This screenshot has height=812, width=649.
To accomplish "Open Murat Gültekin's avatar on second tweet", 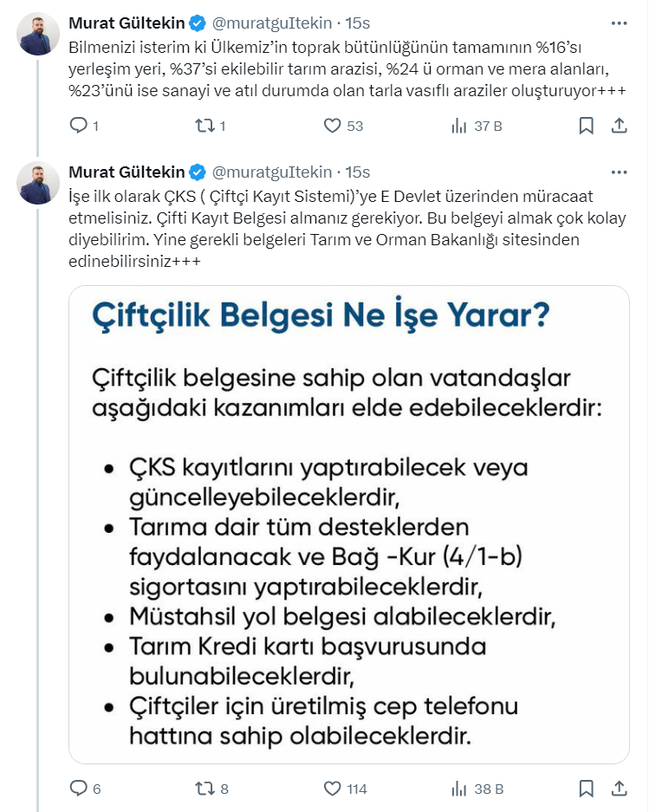I will point(39,183).
